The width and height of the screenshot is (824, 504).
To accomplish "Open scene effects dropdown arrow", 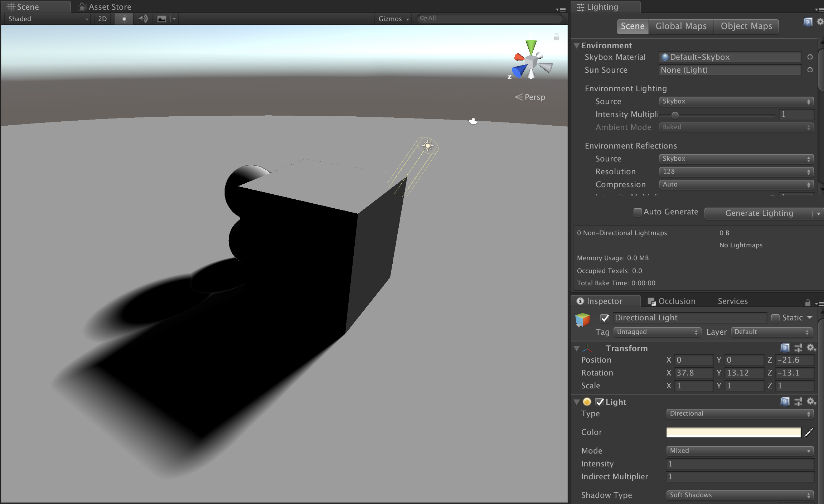I will [x=174, y=19].
